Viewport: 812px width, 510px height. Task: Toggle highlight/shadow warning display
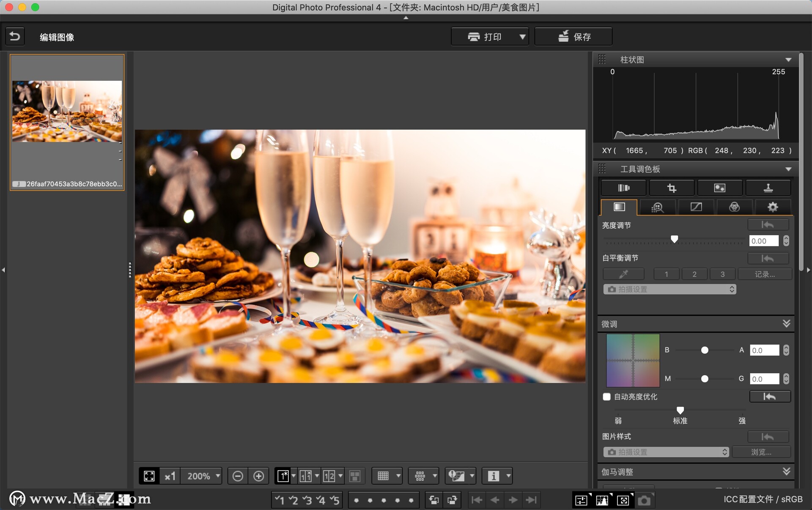pos(457,476)
